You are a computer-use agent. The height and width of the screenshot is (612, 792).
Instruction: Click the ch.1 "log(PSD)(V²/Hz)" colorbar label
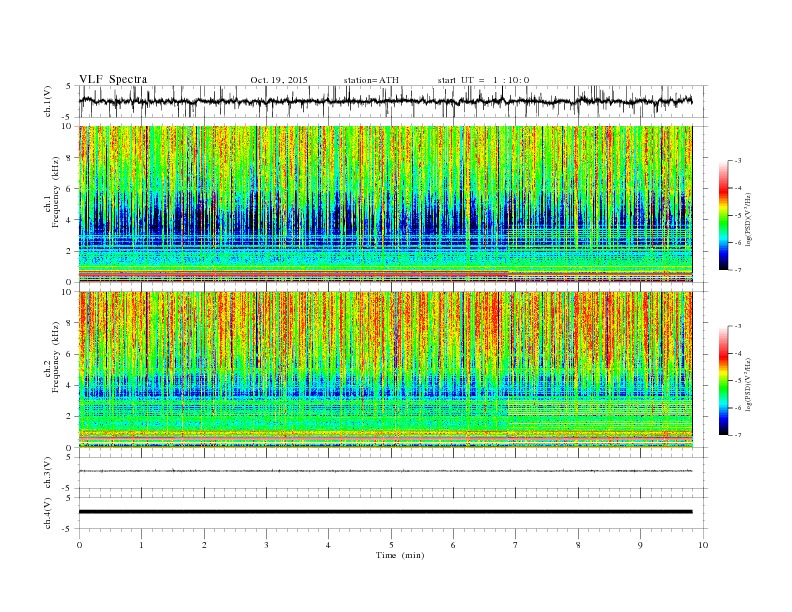point(748,219)
